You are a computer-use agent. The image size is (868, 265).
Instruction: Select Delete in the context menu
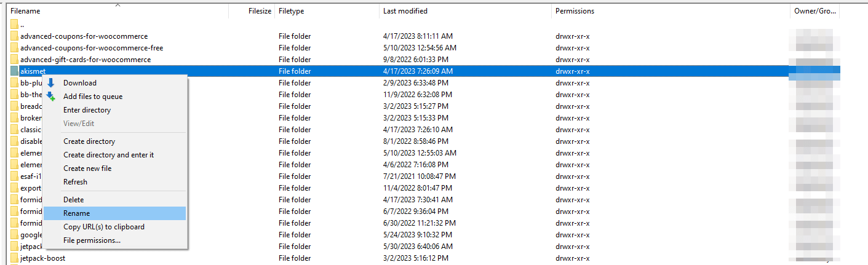[x=74, y=200]
